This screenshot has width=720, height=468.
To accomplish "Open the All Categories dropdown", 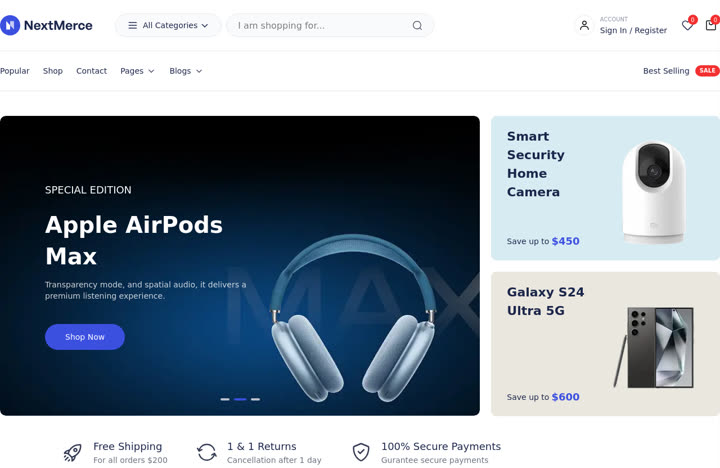I will click(x=168, y=25).
